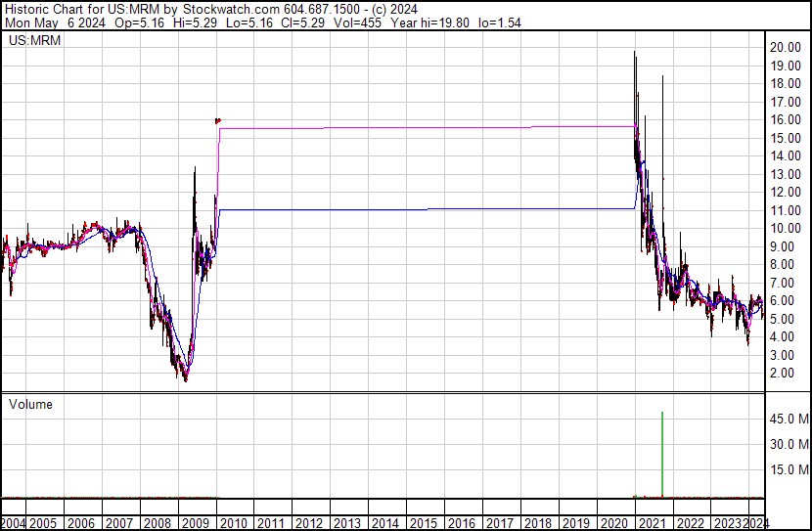Click the 16.00 price level label
812x531 pixels.
[785, 119]
